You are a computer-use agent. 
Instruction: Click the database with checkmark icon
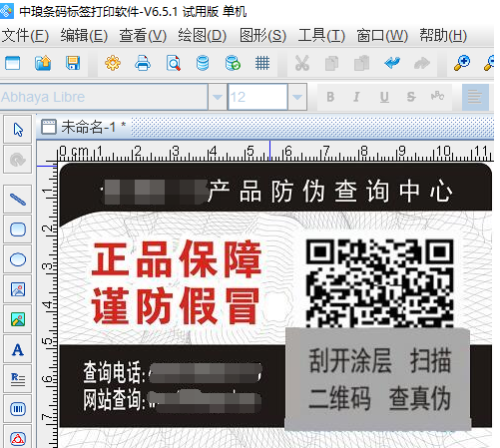pyautogui.click(x=233, y=63)
